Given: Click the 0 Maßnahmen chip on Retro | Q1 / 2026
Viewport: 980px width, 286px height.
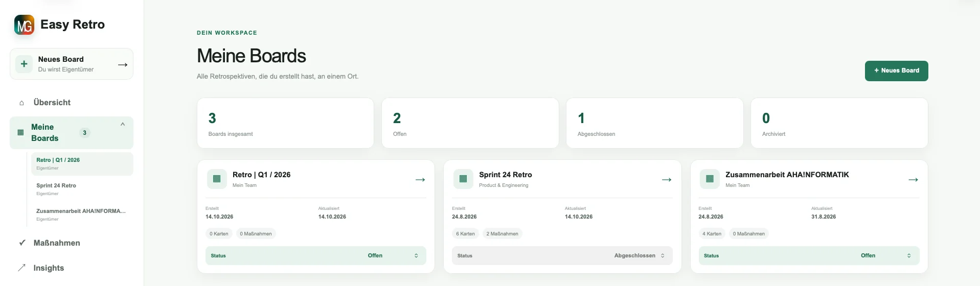Looking at the screenshot, I should (x=256, y=234).
